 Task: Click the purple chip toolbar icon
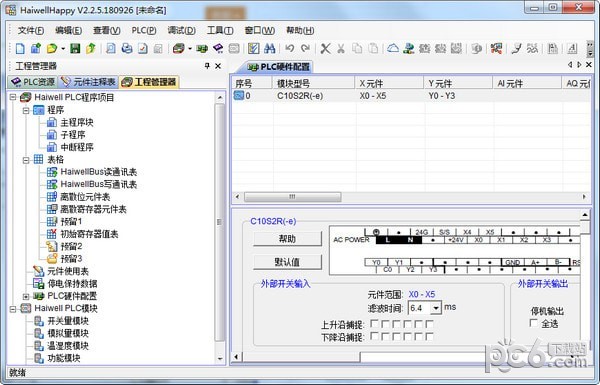(x=218, y=49)
